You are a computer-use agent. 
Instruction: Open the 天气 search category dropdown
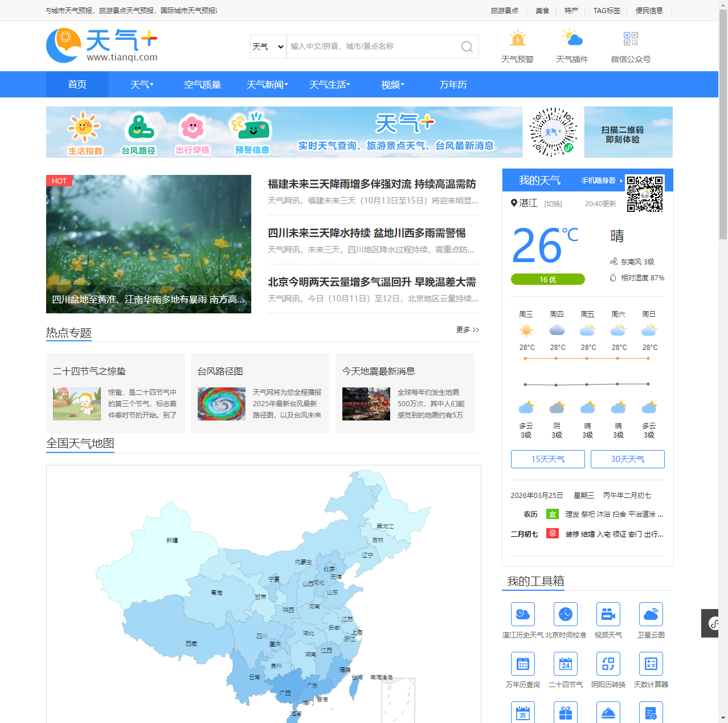268,47
